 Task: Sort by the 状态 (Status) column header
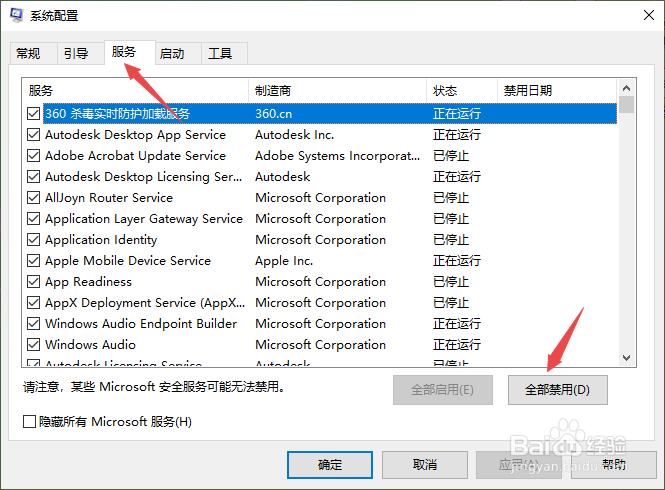461,91
